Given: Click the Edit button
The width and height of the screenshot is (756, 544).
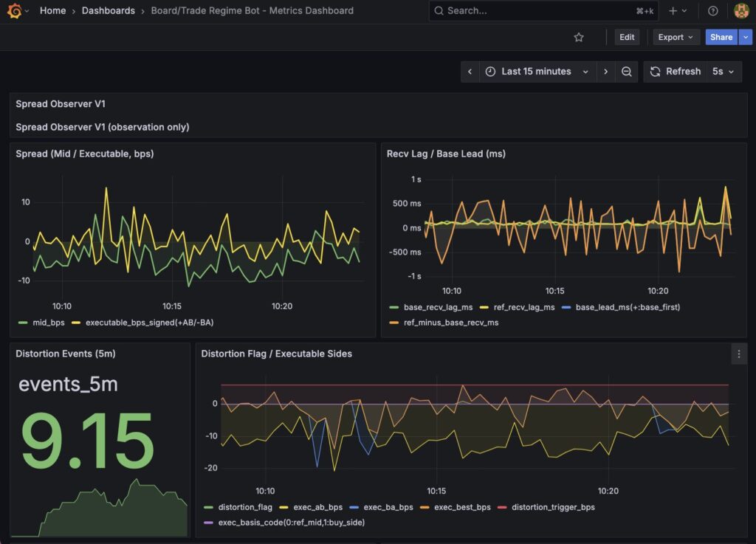Looking at the screenshot, I should coord(627,37).
